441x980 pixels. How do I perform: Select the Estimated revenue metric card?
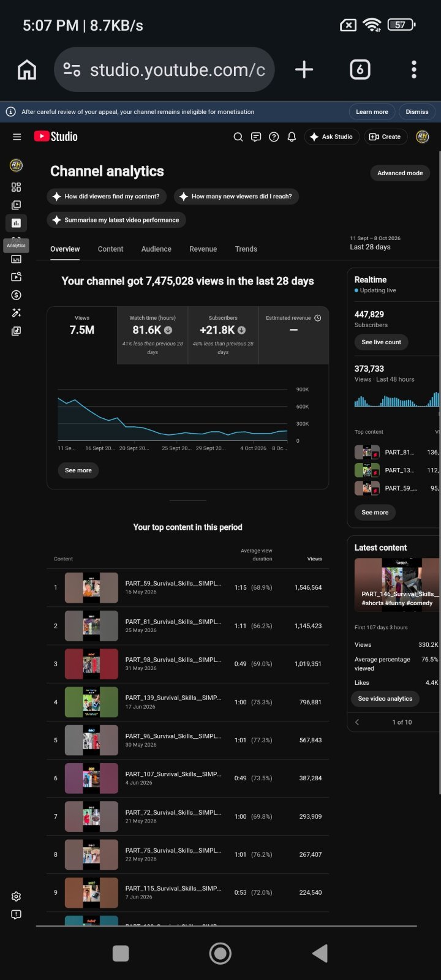293,336
